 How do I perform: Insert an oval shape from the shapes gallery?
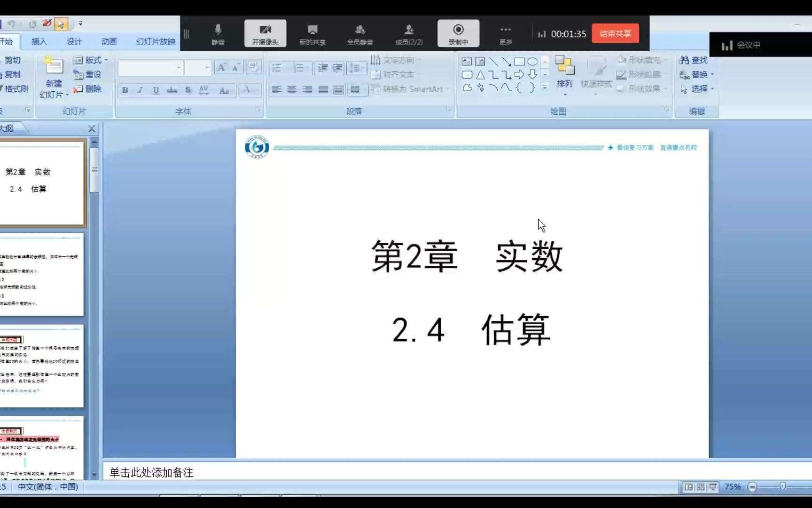(x=532, y=61)
